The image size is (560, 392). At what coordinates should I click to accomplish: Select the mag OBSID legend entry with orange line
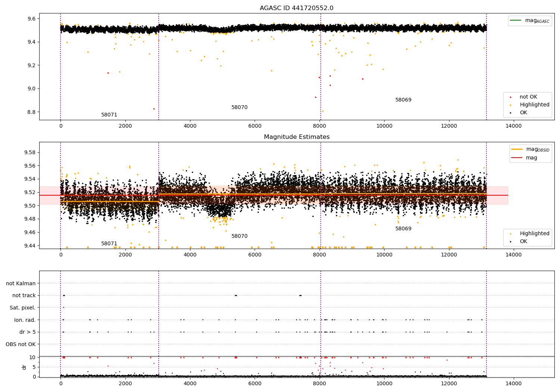click(531, 149)
